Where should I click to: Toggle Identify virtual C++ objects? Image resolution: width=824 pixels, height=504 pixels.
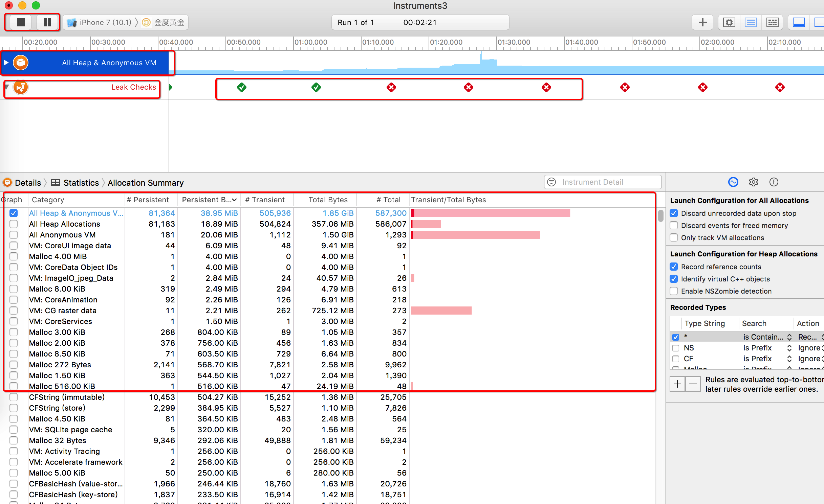tap(674, 279)
